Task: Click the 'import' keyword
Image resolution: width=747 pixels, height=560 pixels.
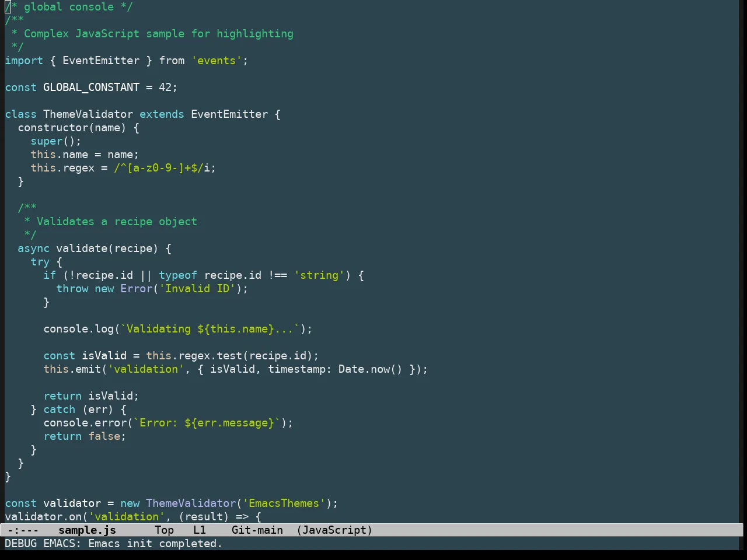Action: [x=24, y=61]
